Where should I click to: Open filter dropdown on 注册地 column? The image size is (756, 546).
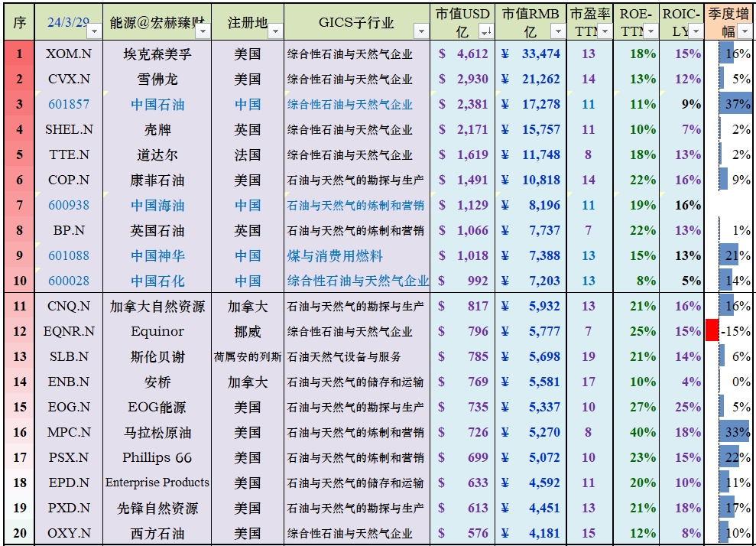[x=275, y=31]
